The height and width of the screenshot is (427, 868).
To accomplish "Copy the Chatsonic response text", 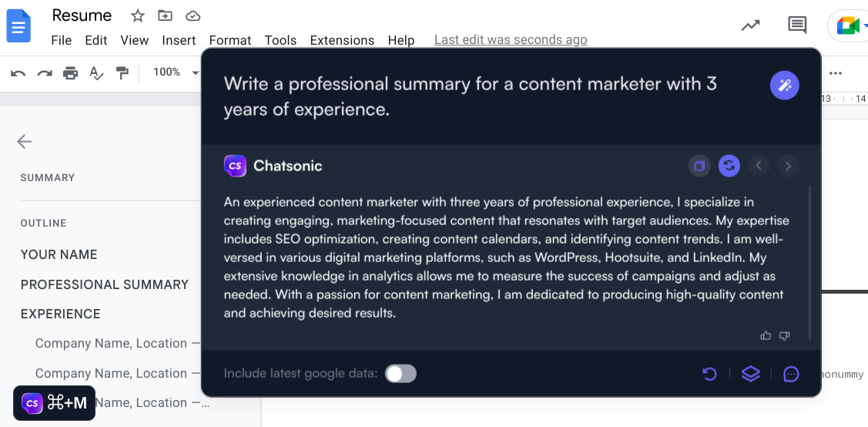I will 699,166.
